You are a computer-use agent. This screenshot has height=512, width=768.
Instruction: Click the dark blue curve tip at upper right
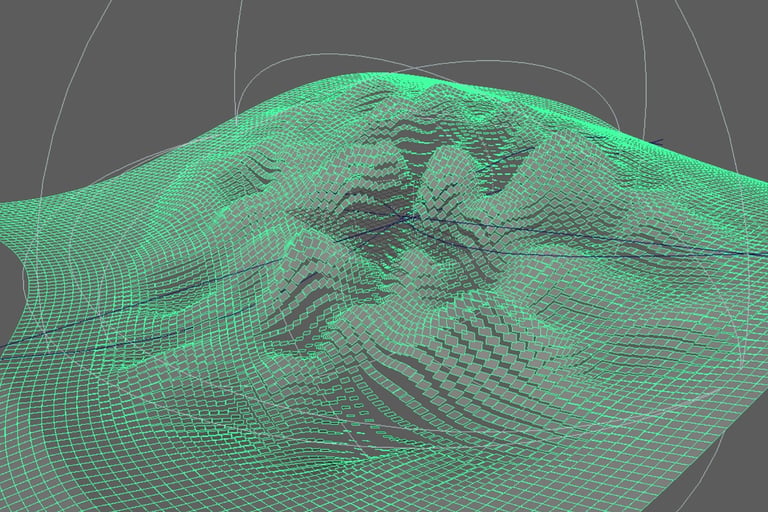(x=656, y=142)
